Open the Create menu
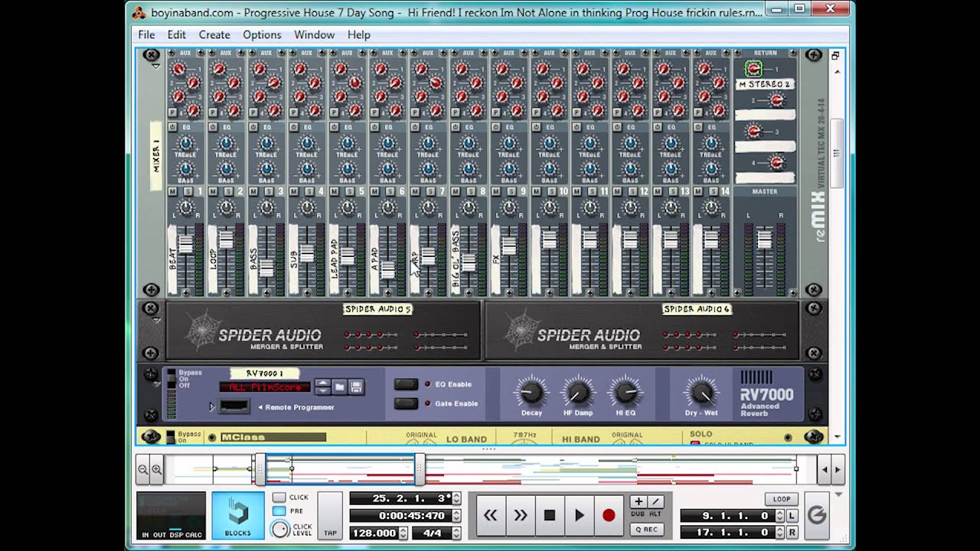The image size is (980, 551). point(214,34)
